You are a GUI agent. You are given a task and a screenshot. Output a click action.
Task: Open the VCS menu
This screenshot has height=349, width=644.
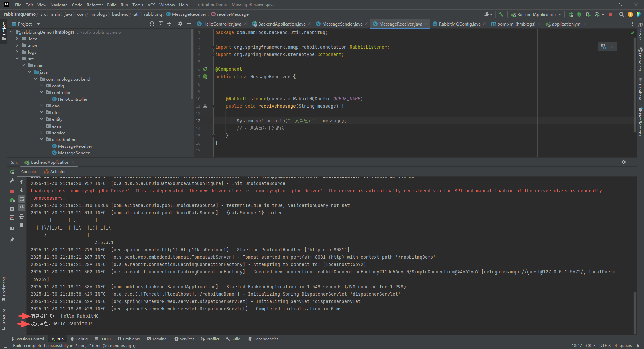151,5
